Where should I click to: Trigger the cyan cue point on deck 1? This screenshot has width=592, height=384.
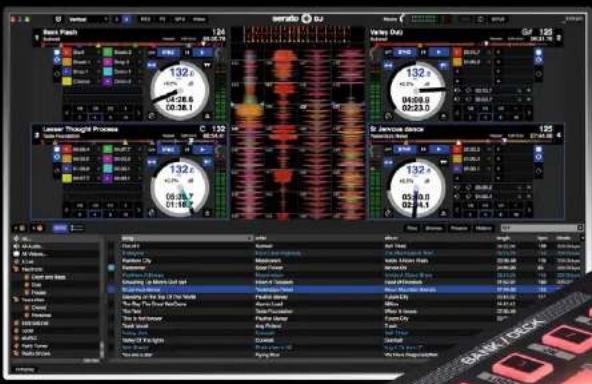(108, 71)
